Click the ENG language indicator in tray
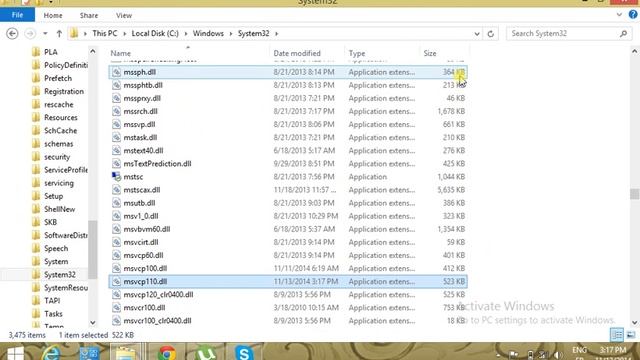The width and height of the screenshot is (640, 360). tap(579, 350)
